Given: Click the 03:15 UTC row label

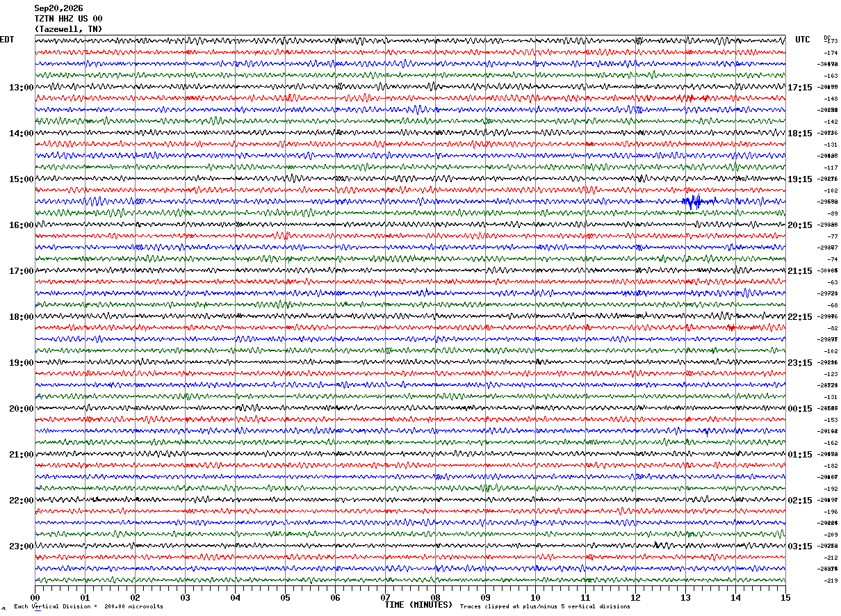Looking at the screenshot, I should coord(799,546).
